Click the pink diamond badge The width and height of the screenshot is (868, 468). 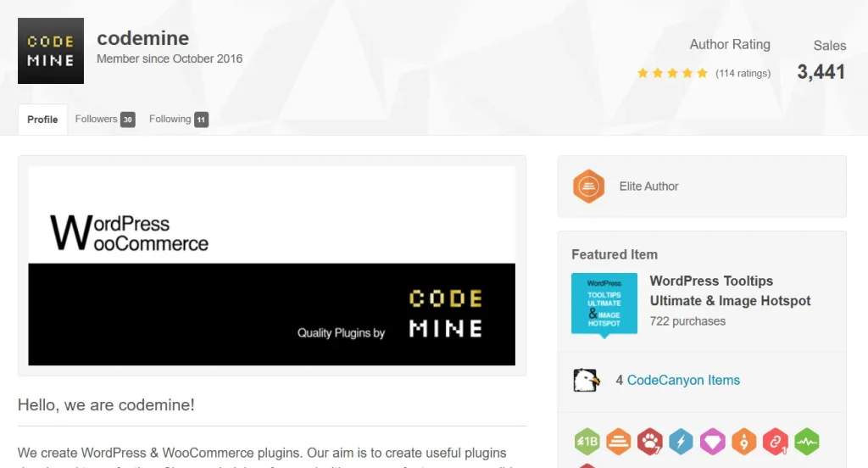(712, 442)
